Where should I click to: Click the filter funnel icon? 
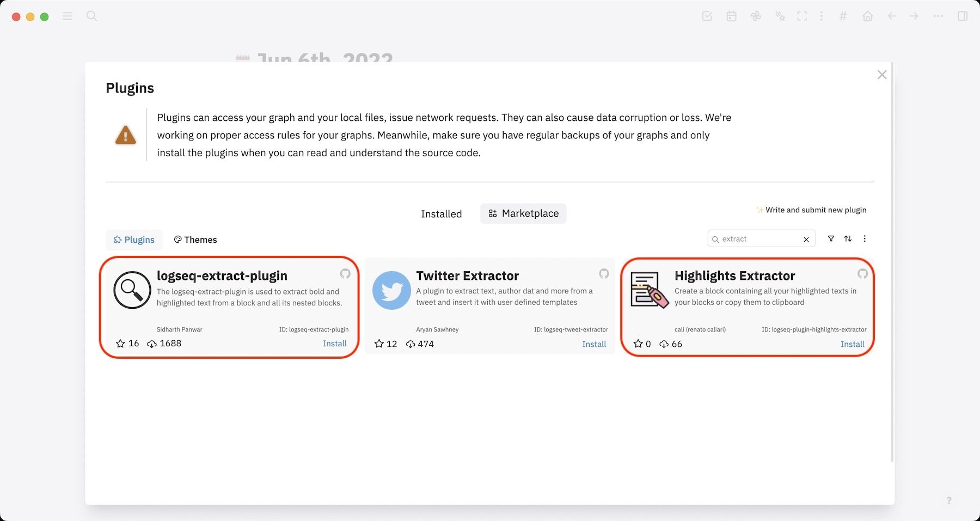(x=831, y=238)
